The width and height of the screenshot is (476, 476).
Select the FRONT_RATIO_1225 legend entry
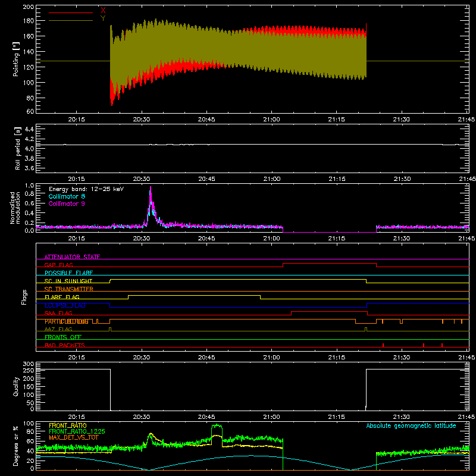pos(77,431)
